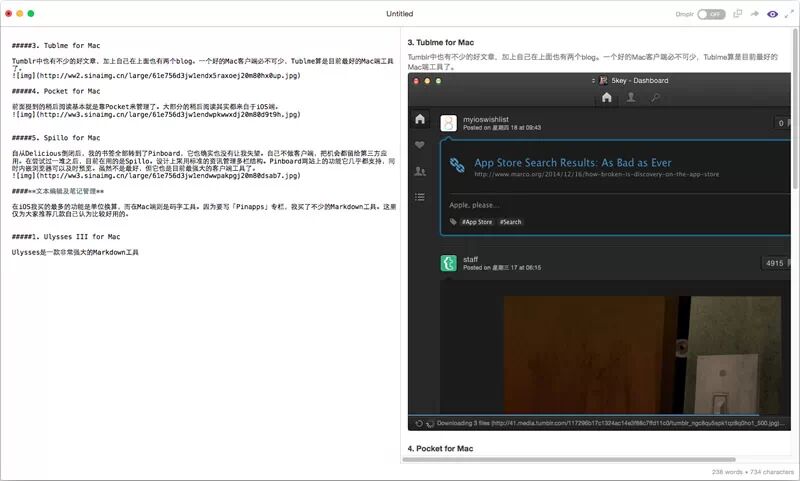Click the copy HTML icon in toolbar

click(x=737, y=14)
